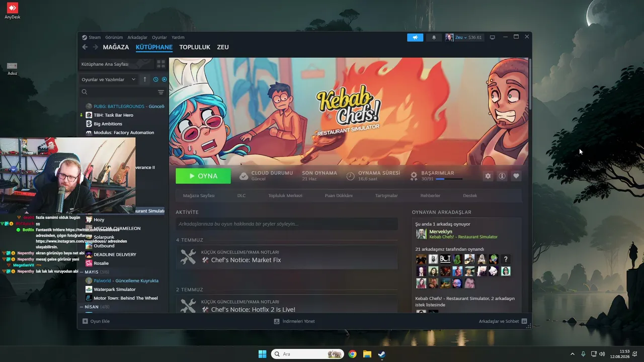Viewport: 644px width, 362px height.
Task: Open the ZEU profile tab
Action: [223, 47]
